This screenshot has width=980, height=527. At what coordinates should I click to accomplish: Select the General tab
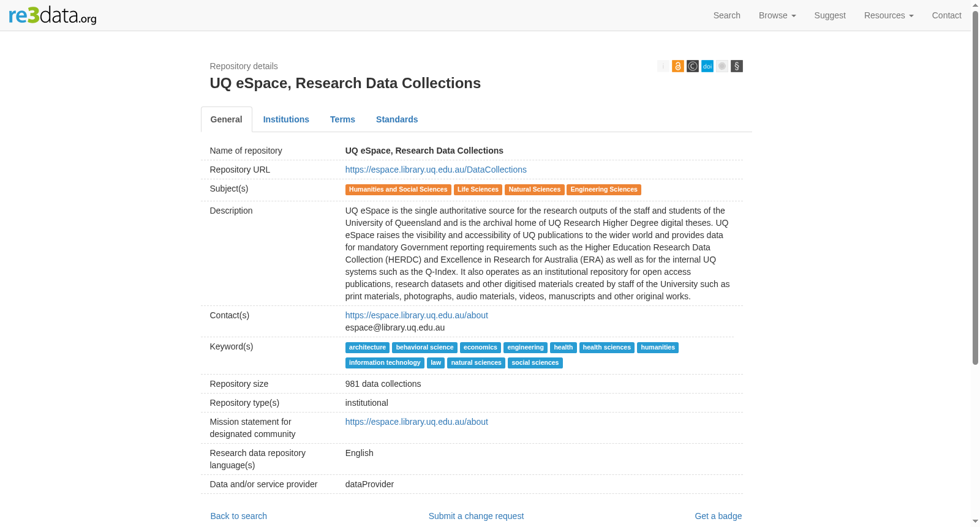(x=227, y=119)
